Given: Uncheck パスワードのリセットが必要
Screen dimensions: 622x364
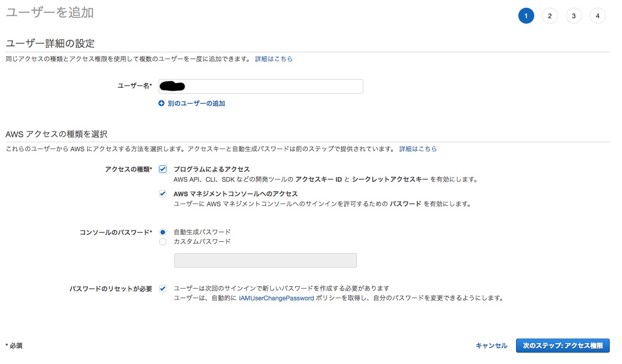Looking at the screenshot, I should pos(162,288).
